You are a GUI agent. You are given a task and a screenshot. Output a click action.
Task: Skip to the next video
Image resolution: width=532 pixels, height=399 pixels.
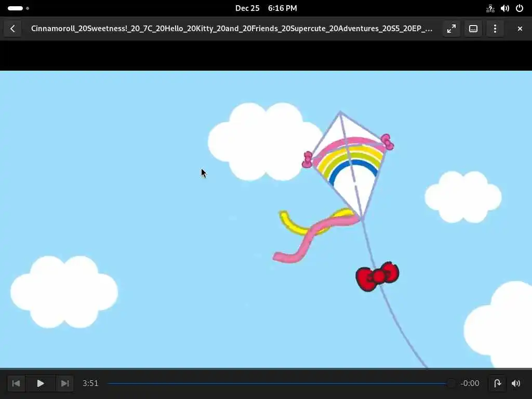65,383
